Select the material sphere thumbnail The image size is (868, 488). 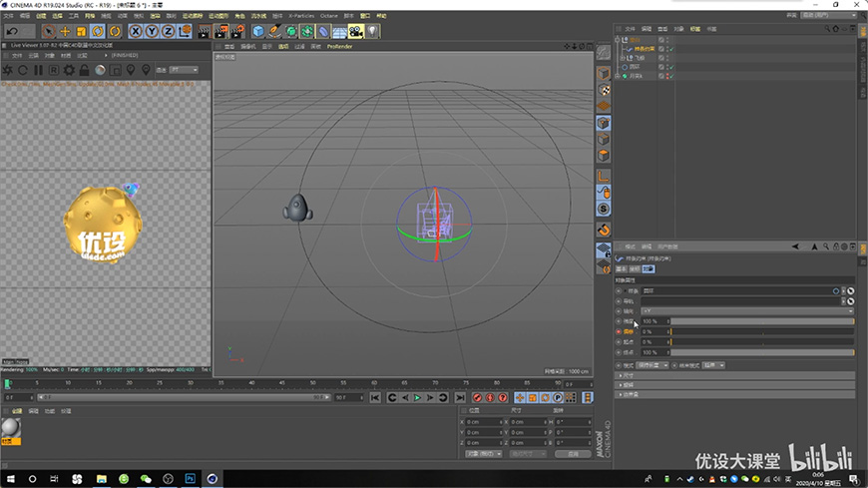click(11, 427)
